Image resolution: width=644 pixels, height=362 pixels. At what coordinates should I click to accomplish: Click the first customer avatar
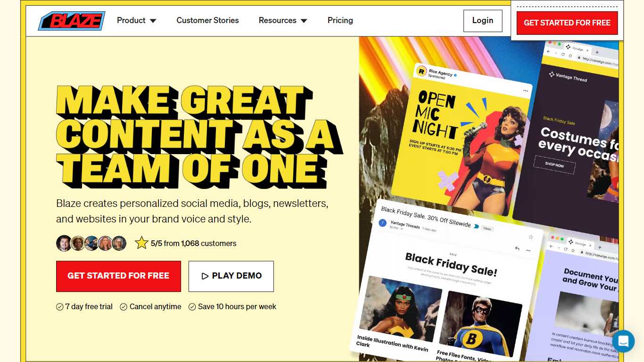click(x=64, y=243)
